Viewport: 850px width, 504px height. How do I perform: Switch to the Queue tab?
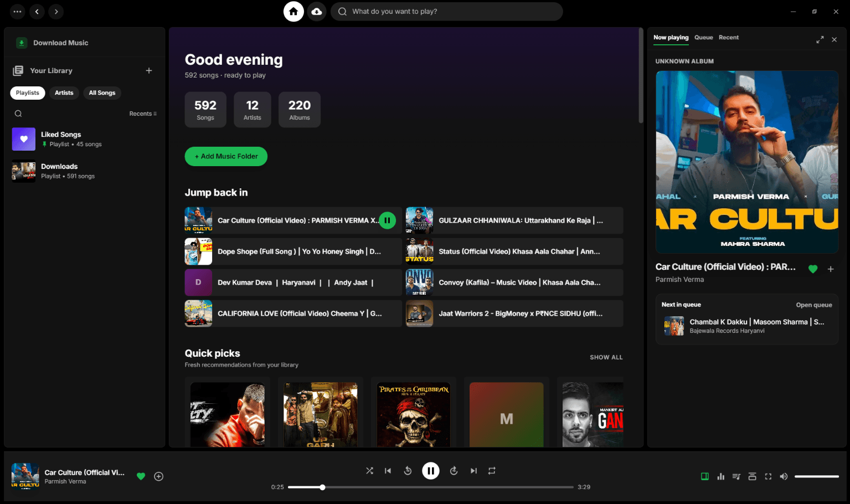[x=704, y=38]
